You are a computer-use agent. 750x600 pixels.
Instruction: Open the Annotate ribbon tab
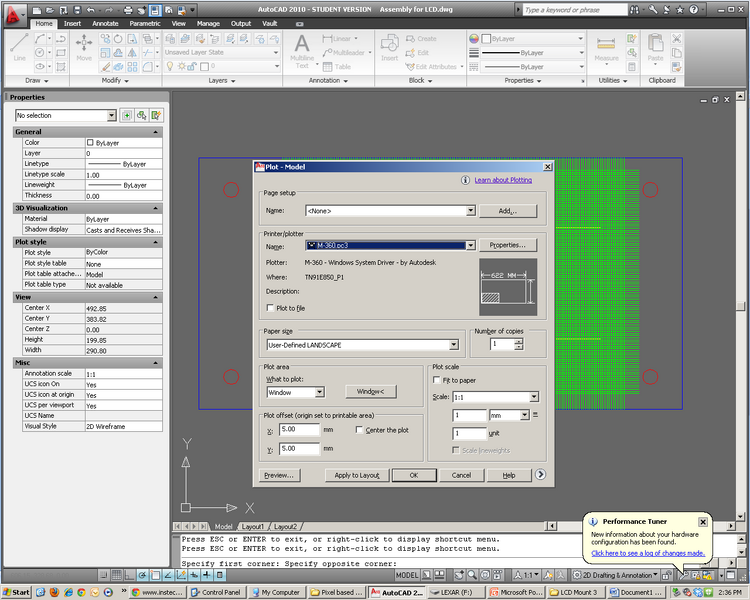click(x=105, y=23)
